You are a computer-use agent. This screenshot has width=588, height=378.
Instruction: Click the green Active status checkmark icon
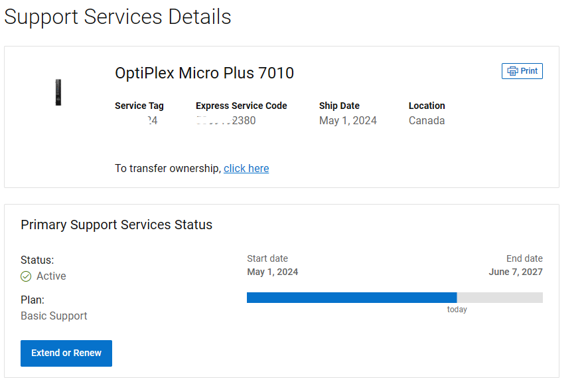(26, 276)
